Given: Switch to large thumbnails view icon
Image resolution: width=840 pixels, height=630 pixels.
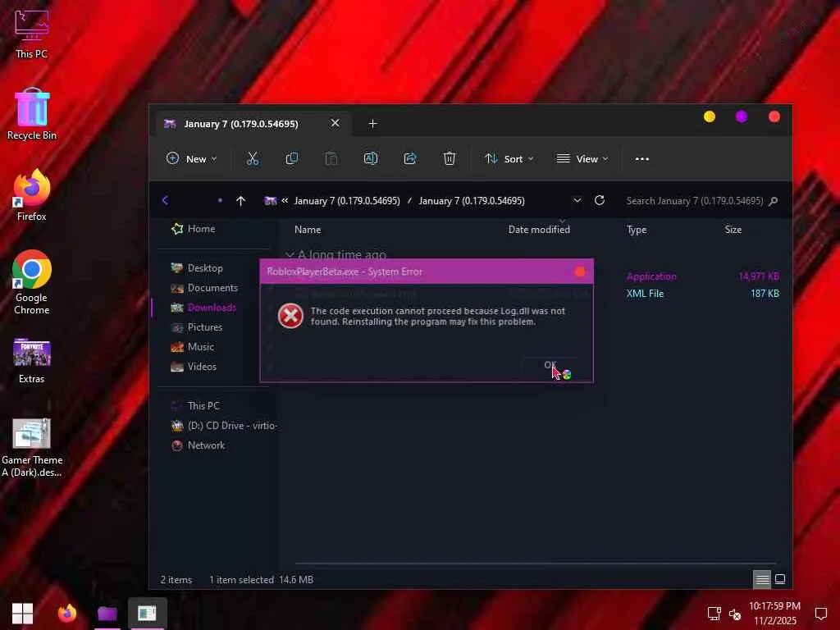Looking at the screenshot, I should click(x=781, y=579).
